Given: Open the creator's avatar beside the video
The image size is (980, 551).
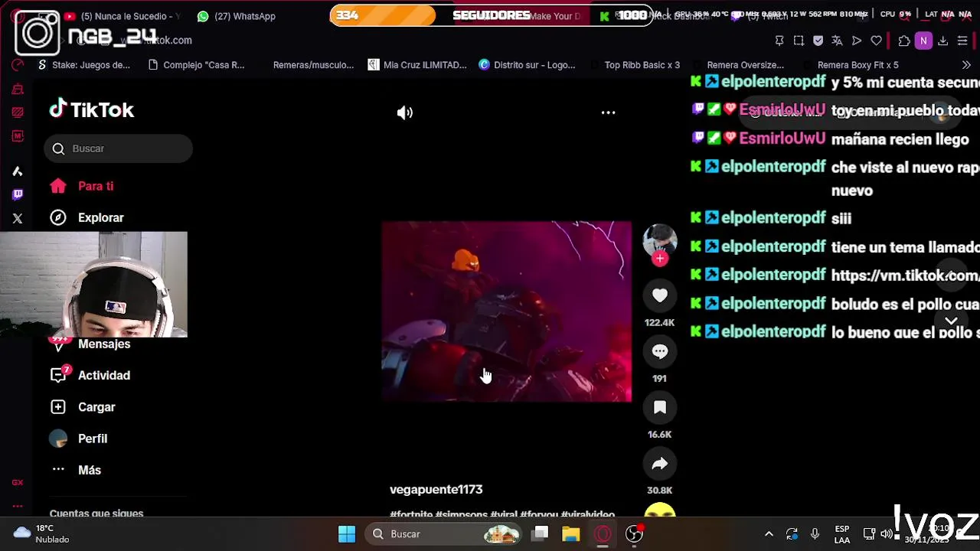Looking at the screenshot, I should click(x=659, y=240).
